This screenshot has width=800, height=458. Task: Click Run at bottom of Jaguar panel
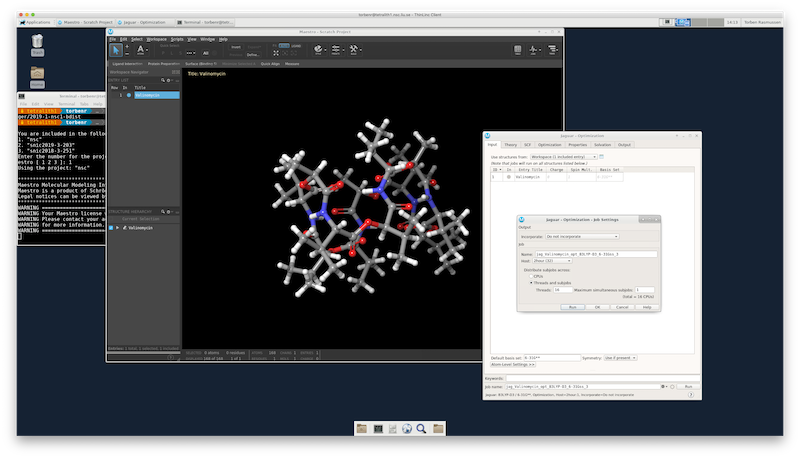688,387
